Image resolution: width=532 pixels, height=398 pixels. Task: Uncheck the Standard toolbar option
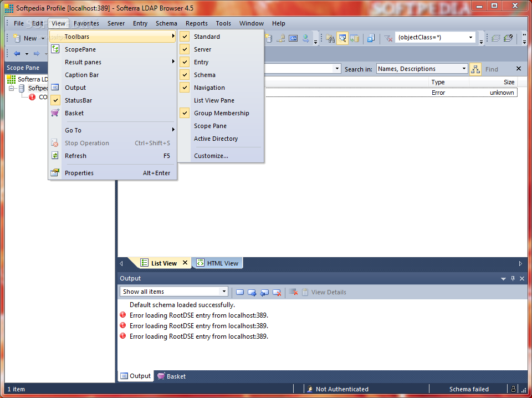tap(221, 37)
